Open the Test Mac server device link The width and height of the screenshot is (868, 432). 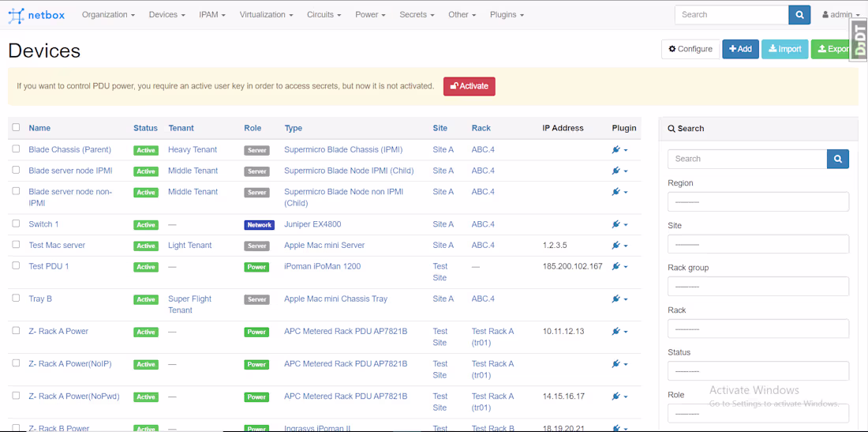point(57,246)
